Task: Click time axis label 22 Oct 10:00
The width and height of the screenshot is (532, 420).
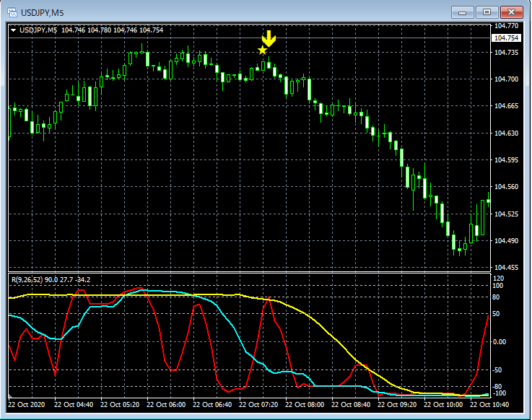Action: (x=443, y=404)
